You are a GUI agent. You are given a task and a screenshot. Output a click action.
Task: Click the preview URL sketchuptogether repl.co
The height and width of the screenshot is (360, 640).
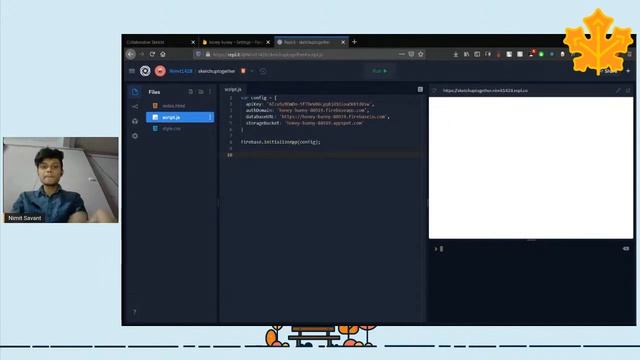(x=485, y=91)
